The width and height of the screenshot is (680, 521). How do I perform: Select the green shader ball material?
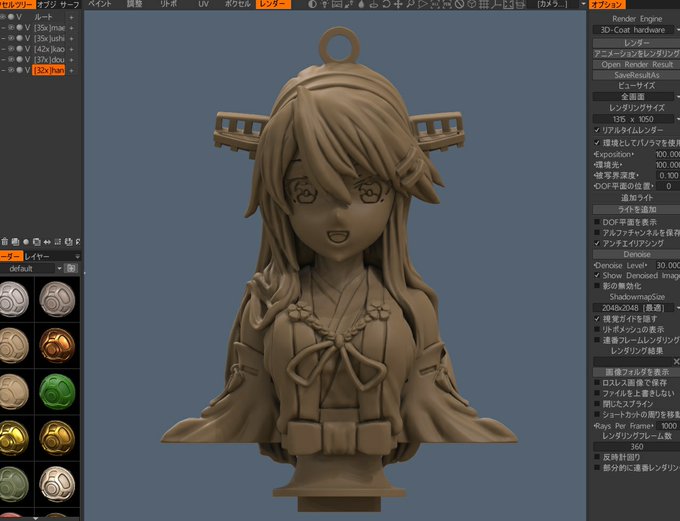tap(57, 392)
